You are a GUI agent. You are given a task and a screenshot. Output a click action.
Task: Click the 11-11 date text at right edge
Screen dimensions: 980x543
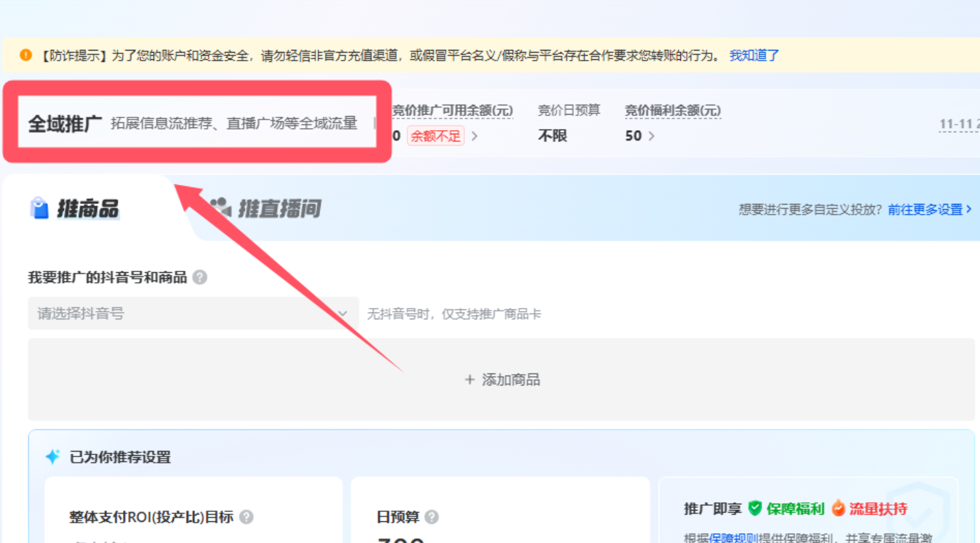[x=960, y=124]
